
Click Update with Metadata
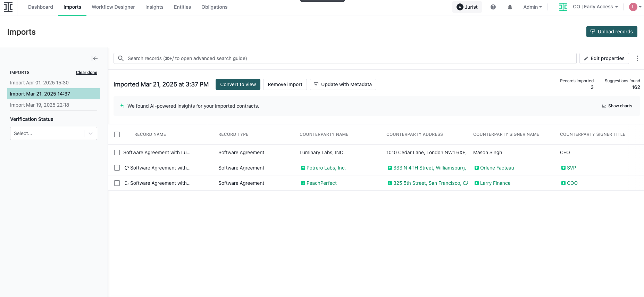click(343, 84)
